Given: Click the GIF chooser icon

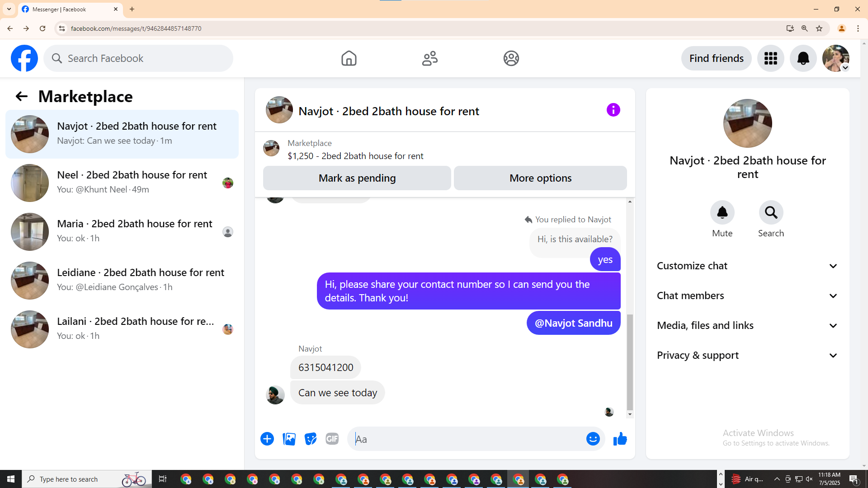Looking at the screenshot, I should click(x=332, y=439).
